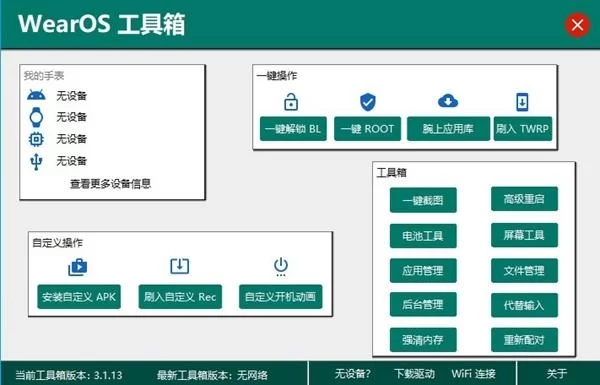Select 刷入 TWRP
This screenshot has width=600, height=385.
523,129
